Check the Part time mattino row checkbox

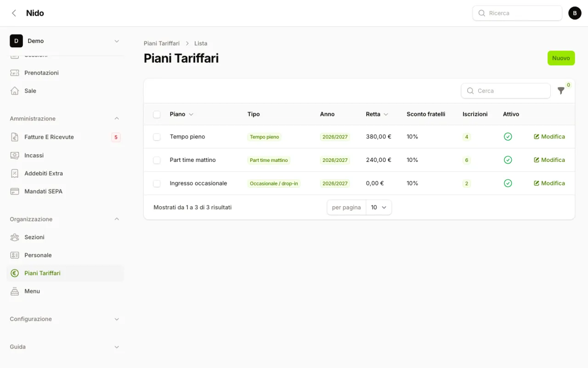tap(157, 160)
